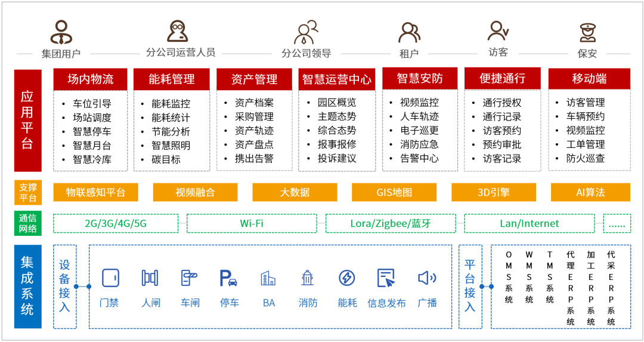Click the 代理ERP系统 vertical label

(x=571, y=288)
